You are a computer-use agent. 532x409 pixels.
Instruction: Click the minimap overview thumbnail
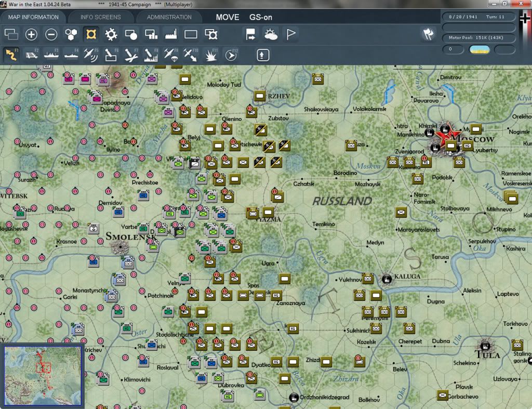pos(43,376)
